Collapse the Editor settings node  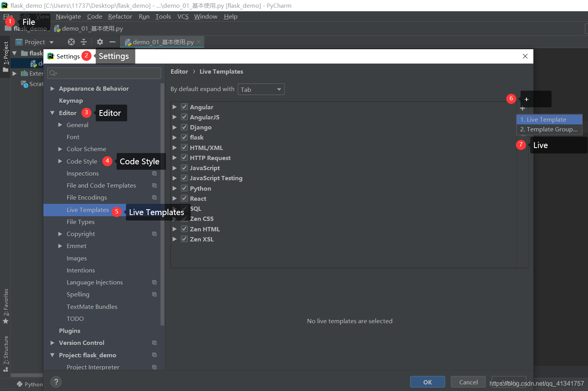coord(52,113)
